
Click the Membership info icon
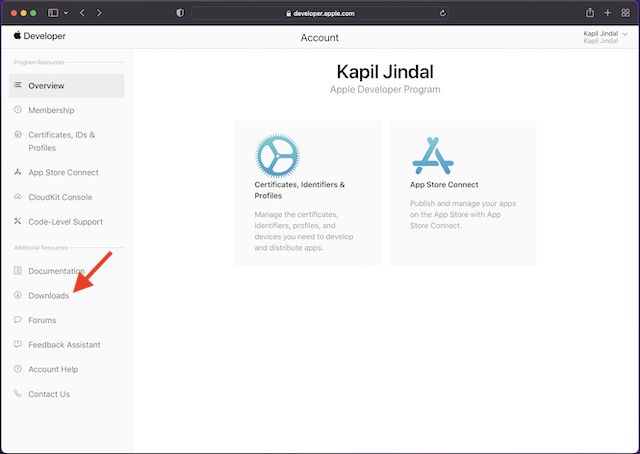tap(18, 109)
